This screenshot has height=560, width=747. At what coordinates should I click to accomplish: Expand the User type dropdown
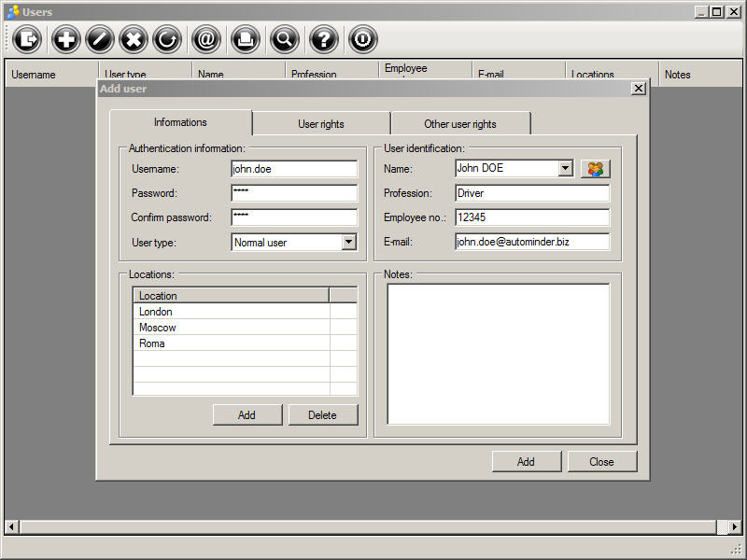(348, 243)
